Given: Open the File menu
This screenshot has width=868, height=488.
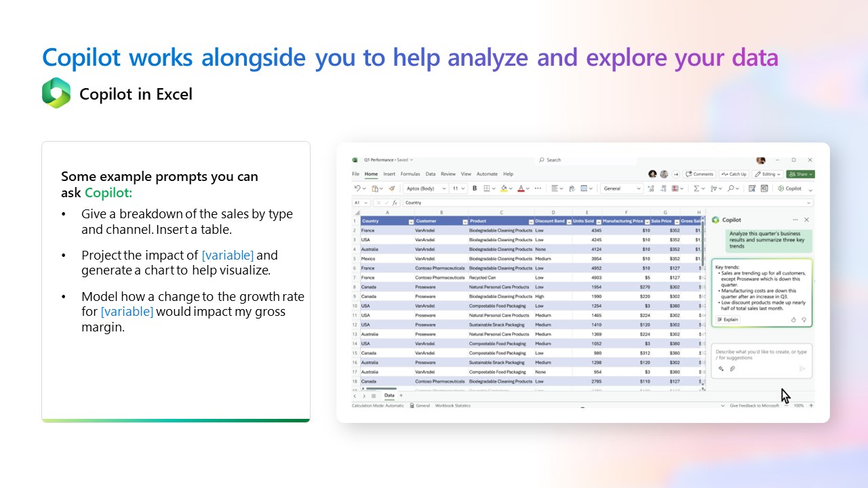Looking at the screenshot, I should coord(355,174).
